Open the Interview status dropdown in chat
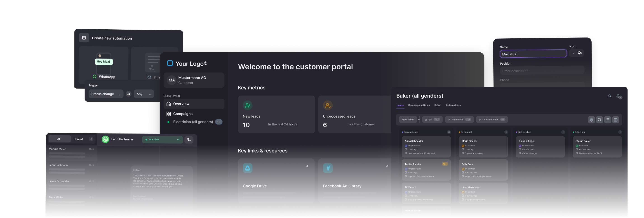 [162, 140]
